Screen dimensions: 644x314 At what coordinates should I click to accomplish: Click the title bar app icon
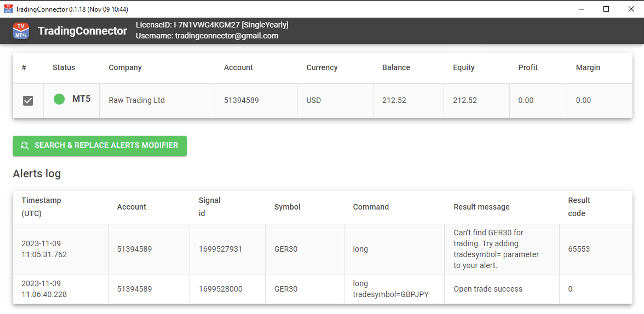(8, 9)
